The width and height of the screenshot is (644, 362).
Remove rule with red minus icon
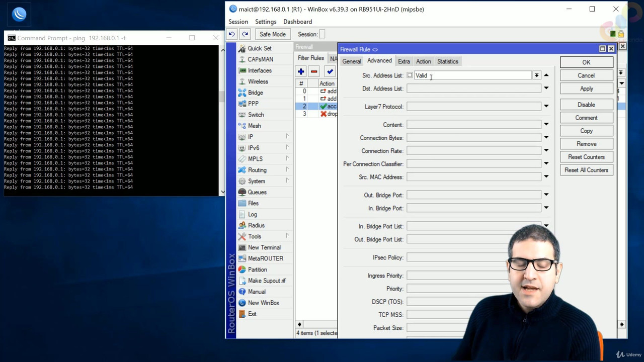[x=314, y=71]
